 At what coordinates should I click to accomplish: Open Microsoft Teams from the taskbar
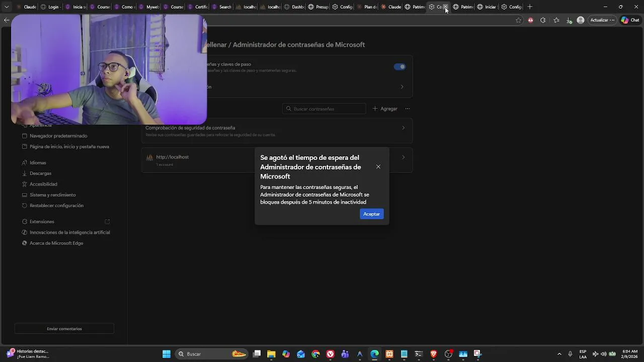pyautogui.click(x=345, y=354)
